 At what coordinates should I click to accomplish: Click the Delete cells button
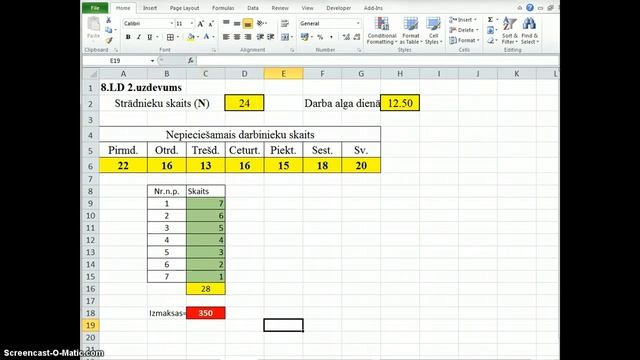pyautogui.click(x=463, y=30)
